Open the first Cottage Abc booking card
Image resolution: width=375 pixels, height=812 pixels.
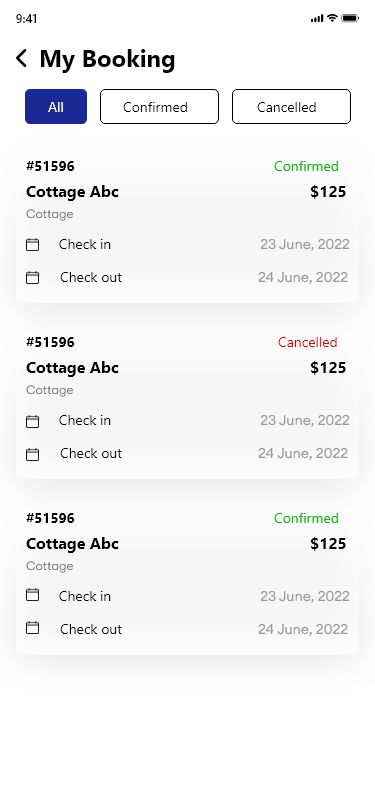click(187, 225)
